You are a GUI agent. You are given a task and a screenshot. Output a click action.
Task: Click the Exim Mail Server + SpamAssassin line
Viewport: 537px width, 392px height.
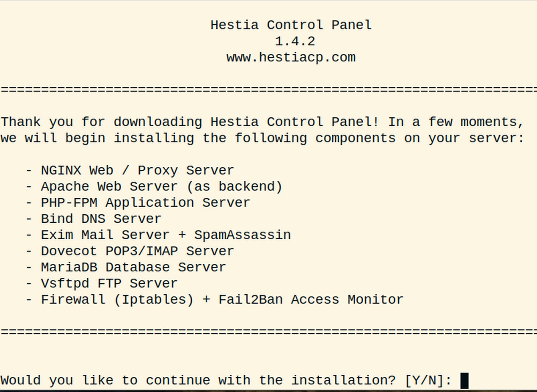[158, 235]
